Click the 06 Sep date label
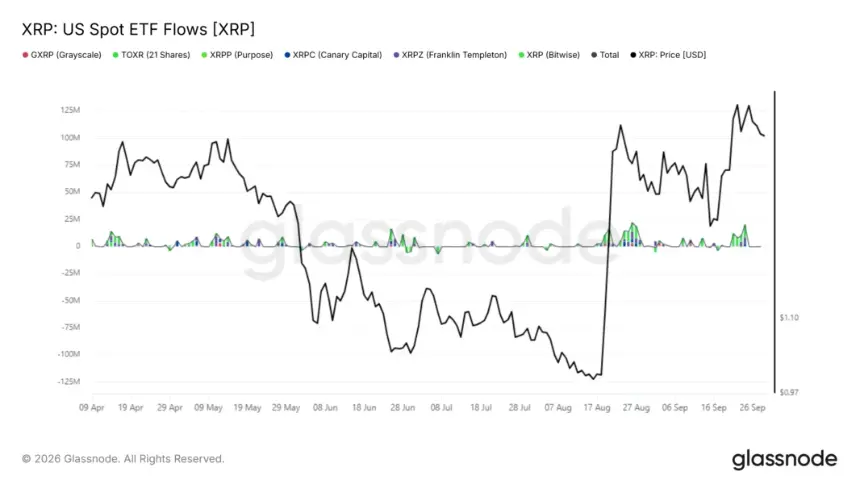The height and width of the screenshot is (484, 860). tap(675, 408)
